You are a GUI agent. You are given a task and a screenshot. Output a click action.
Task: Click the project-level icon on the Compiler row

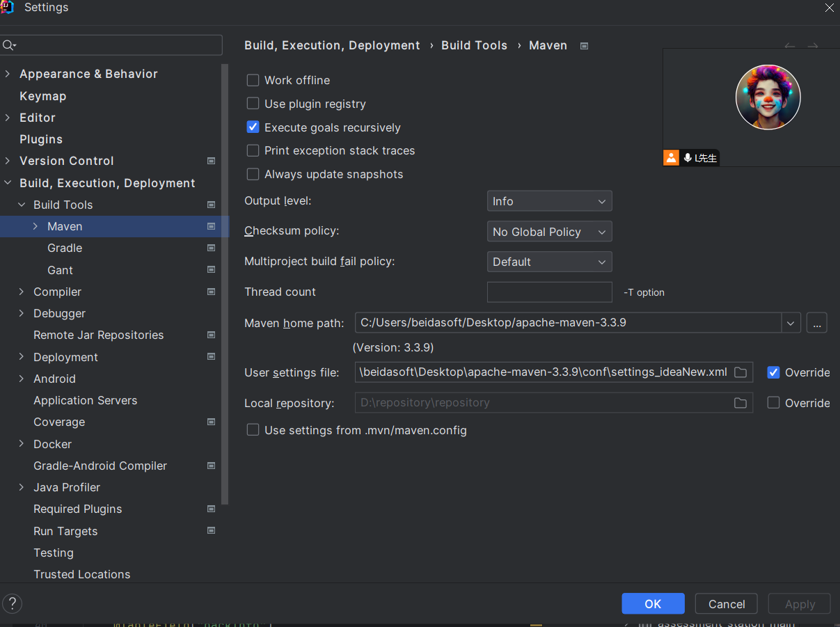(211, 292)
